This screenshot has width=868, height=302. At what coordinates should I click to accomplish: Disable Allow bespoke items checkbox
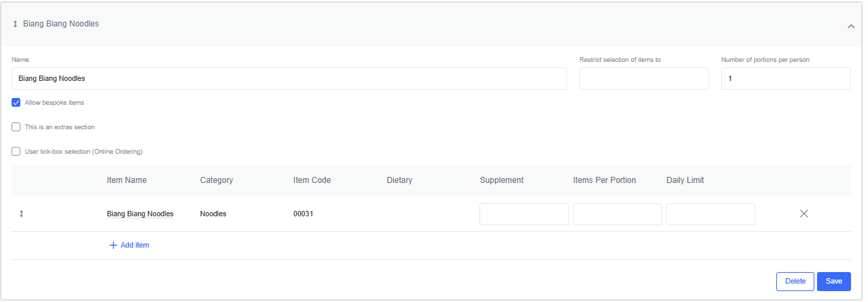click(16, 103)
